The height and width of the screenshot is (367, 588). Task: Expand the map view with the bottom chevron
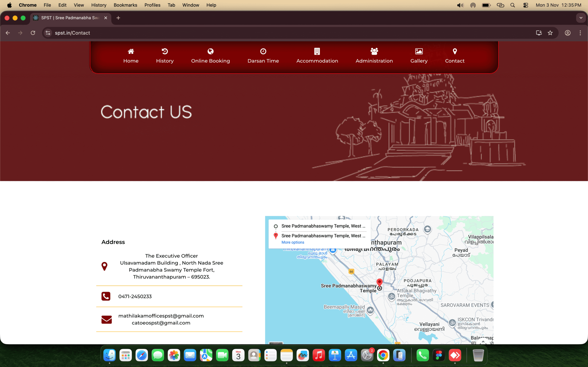483,341
